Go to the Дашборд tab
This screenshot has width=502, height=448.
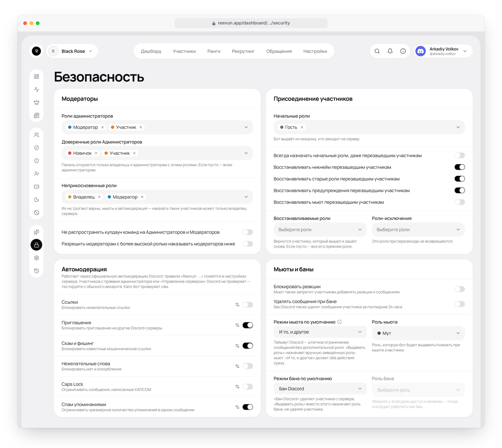pyautogui.click(x=151, y=51)
